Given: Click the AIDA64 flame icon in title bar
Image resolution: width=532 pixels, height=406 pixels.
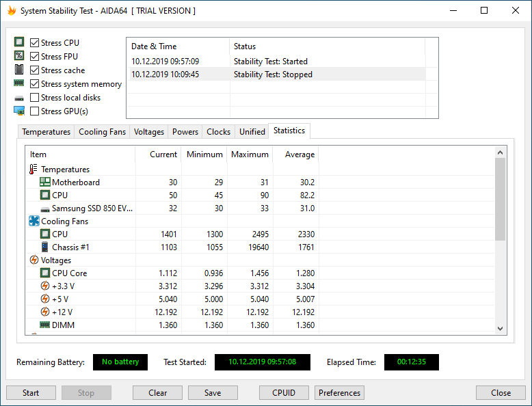Looking at the screenshot, I should pyautogui.click(x=12, y=10).
